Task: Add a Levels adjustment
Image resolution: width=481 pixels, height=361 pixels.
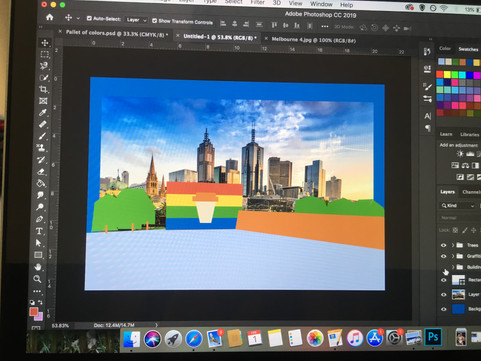Action: (470, 154)
